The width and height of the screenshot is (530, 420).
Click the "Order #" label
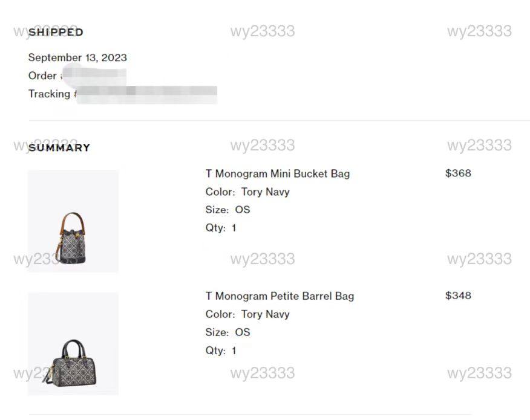coord(44,76)
